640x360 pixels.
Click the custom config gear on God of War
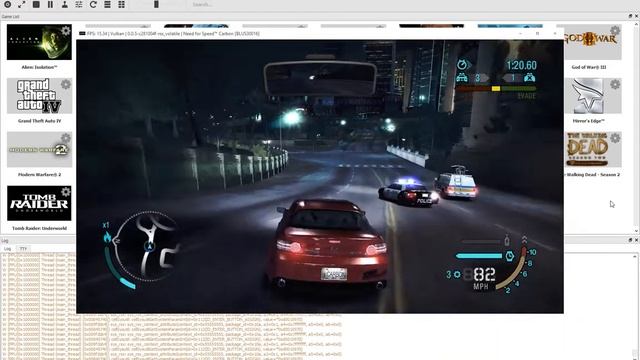coord(615,30)
